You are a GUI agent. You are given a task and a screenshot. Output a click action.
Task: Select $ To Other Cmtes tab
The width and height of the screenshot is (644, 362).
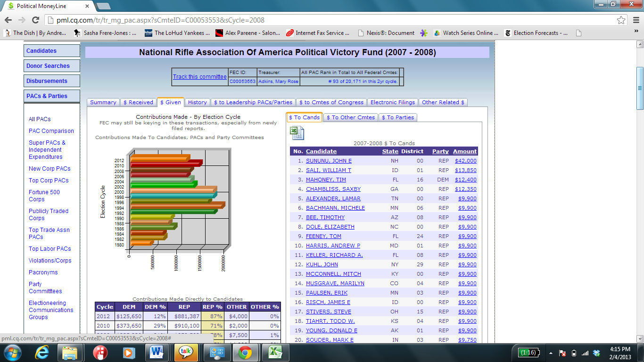(x=351, y=117)
